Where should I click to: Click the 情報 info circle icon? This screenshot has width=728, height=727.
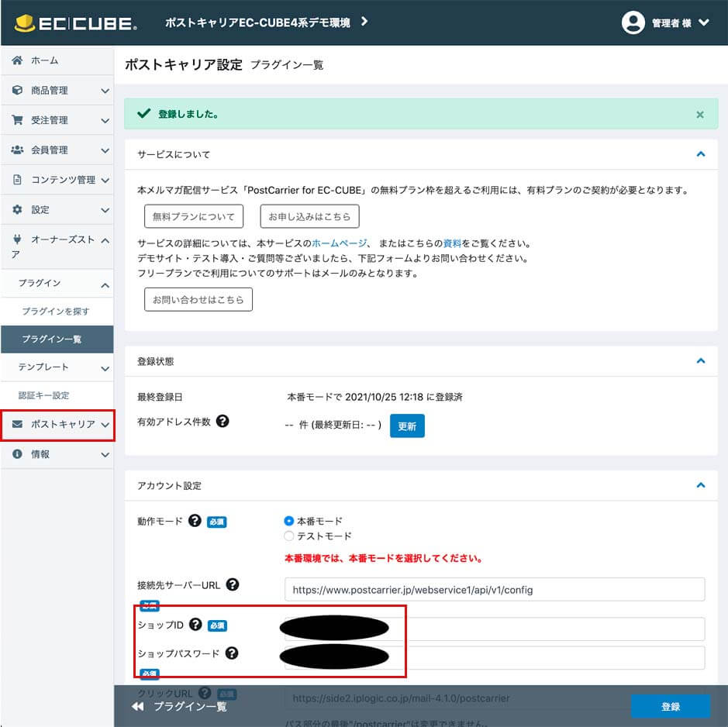17,454
